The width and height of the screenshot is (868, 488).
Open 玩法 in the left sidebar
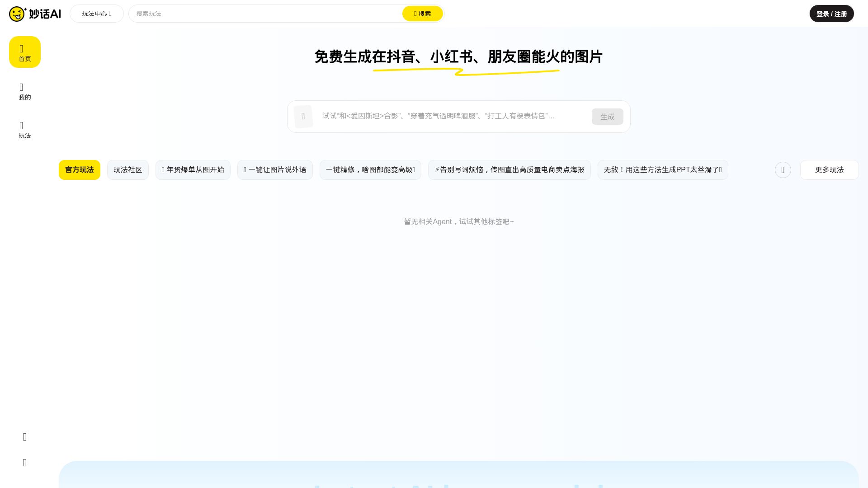tap(25, 129)
